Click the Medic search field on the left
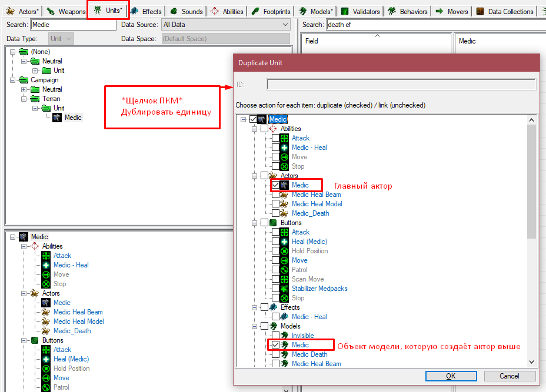 pyautogui.click(x=74, y=25)
